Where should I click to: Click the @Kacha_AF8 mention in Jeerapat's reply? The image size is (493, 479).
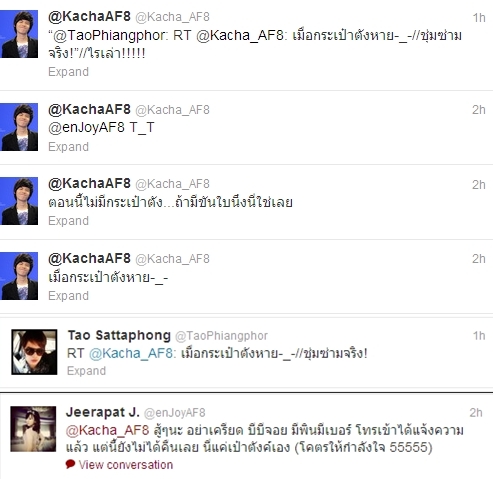point(107,430)
